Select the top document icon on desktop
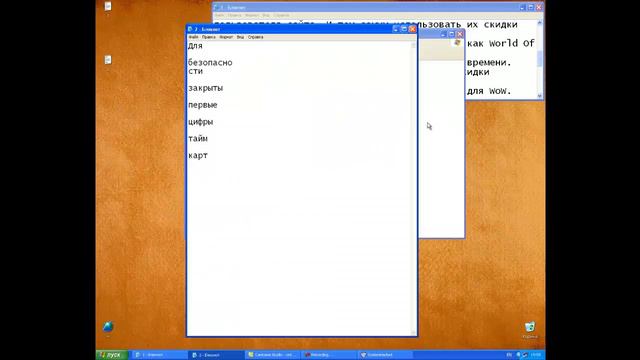Viewport: 640px width, 360px height. pos(108,6)
